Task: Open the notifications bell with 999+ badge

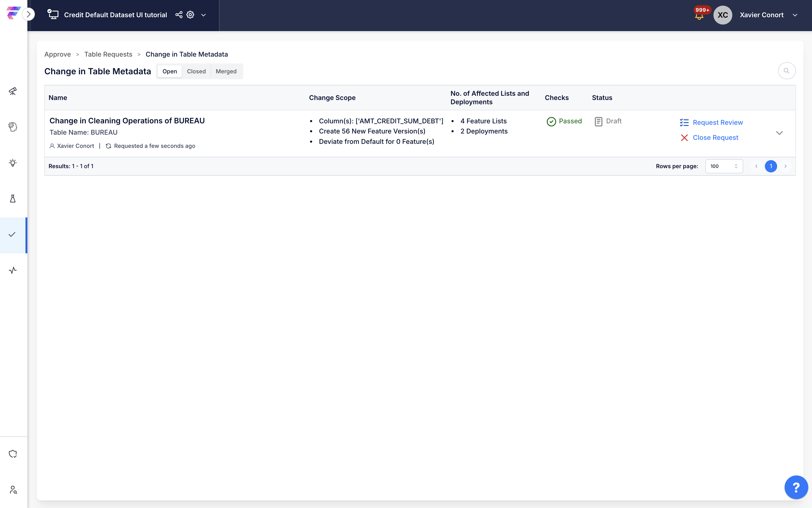Action: point(699,16)
